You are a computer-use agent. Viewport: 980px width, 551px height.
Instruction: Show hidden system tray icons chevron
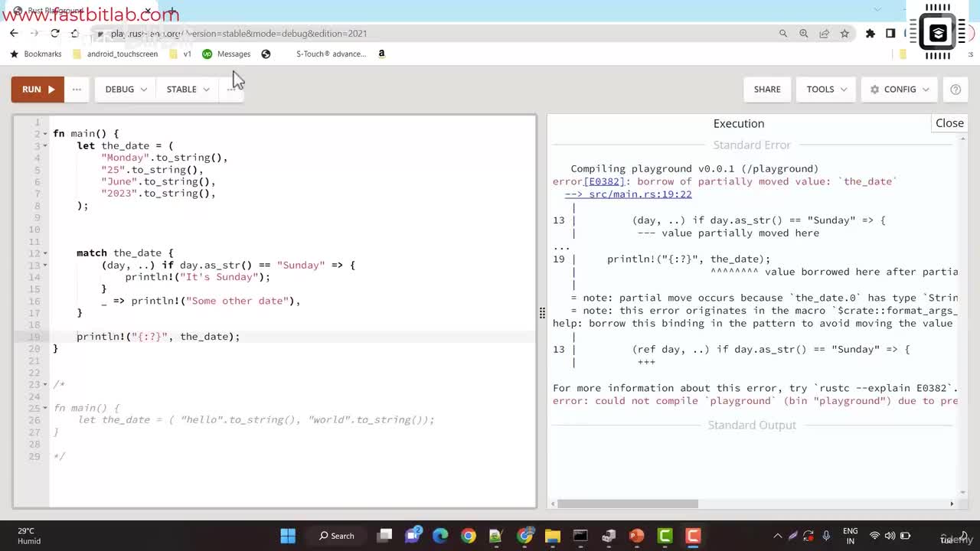(778, 536)
